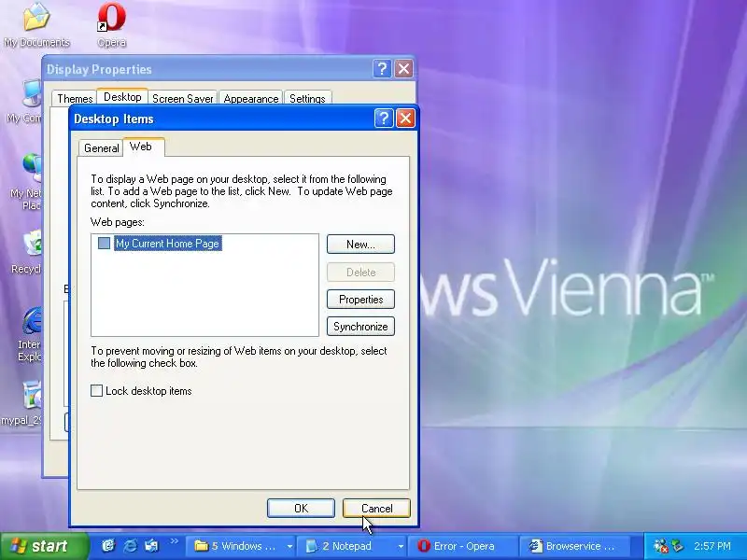Open Screen Saver tab in Display Properties

182,99
